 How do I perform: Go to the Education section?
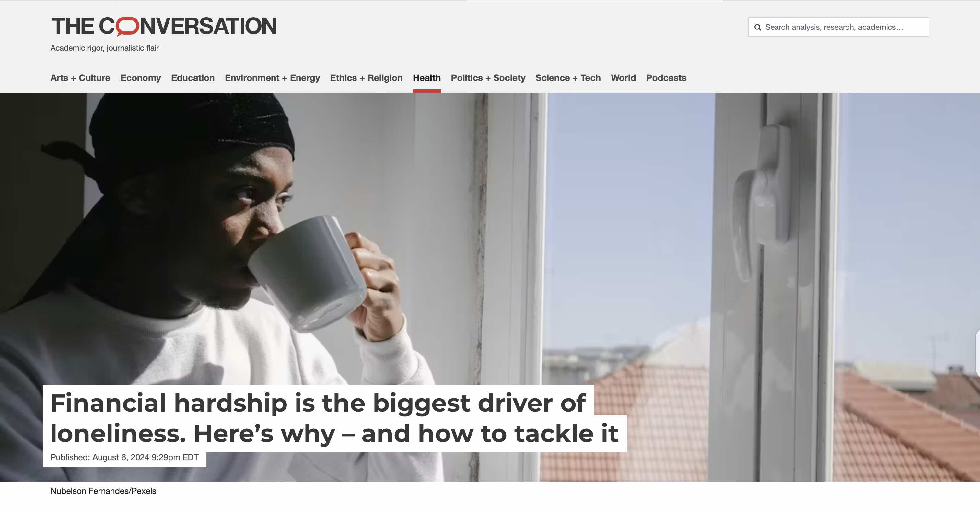[x=193, y=78]
